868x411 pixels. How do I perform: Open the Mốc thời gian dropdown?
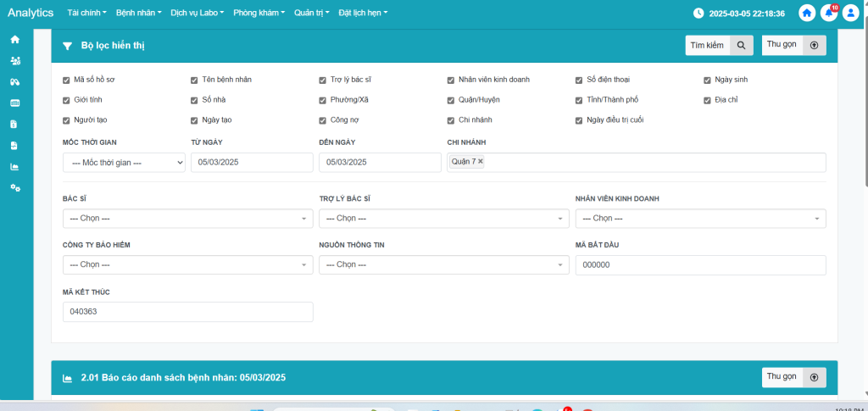coord(124,162)
